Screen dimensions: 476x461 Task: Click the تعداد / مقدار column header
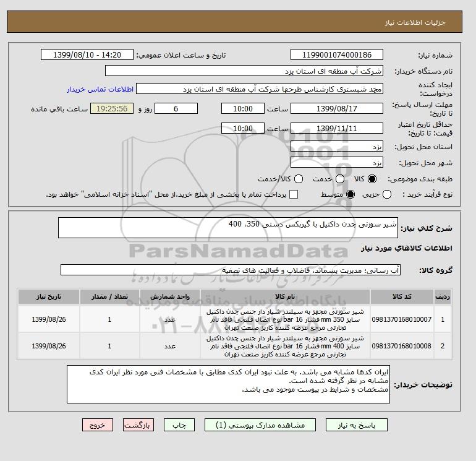[109, 296]
